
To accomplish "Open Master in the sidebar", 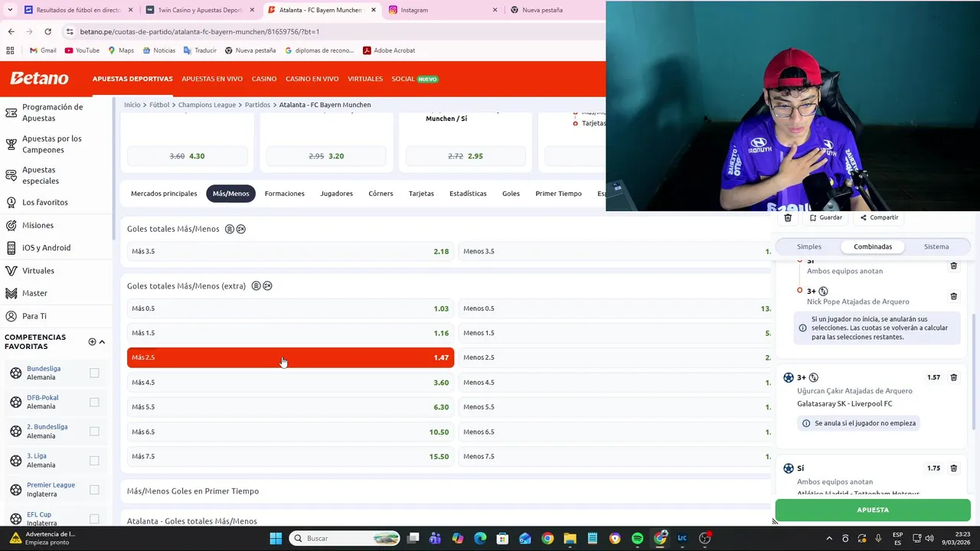I will tap(34, 293).
